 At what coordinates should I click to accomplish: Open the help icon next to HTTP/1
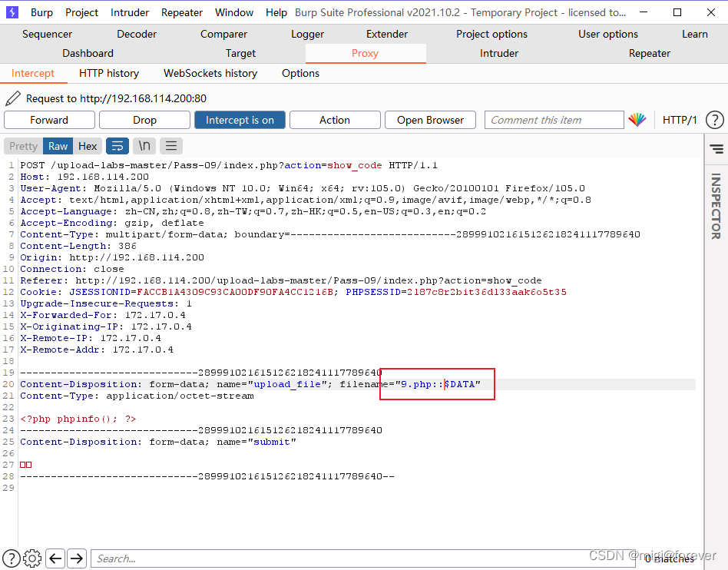714,120
